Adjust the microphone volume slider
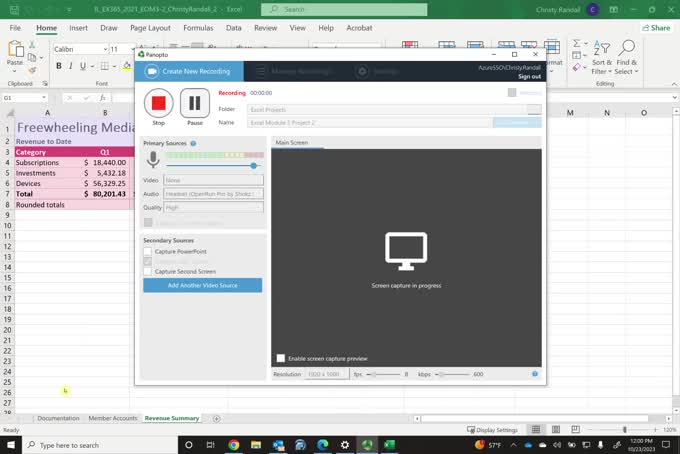 pos(254,166)
